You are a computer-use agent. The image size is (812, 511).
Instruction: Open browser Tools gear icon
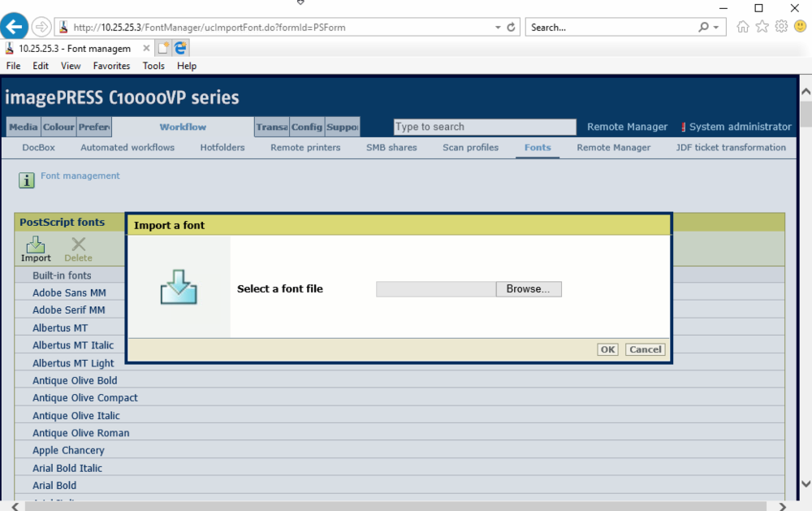(x=781, y=27)
